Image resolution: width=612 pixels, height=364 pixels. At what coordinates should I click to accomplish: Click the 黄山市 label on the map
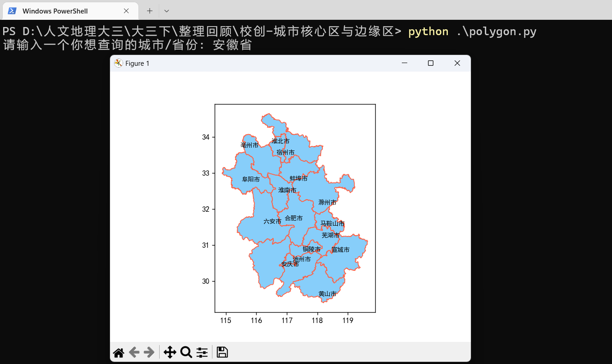(327, 294)
